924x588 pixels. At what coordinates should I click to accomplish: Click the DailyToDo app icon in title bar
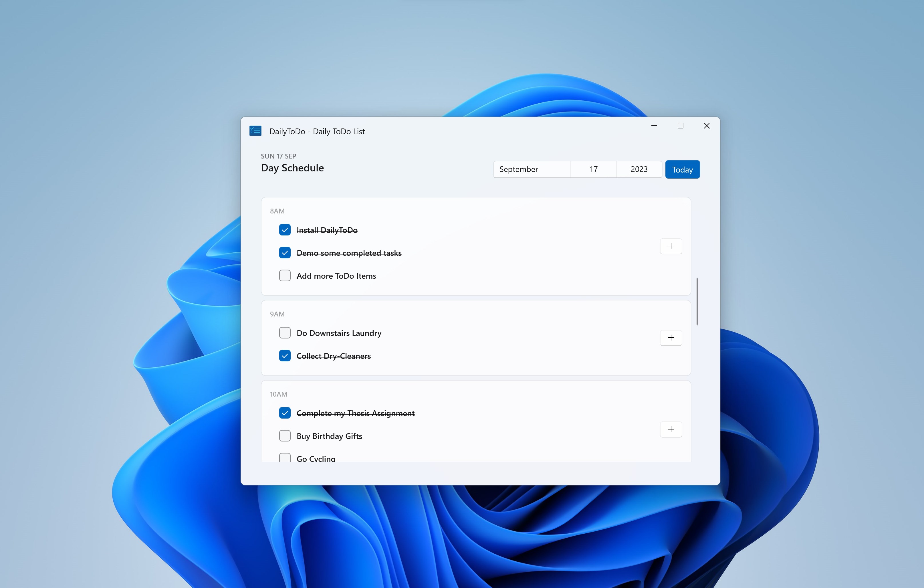(255, 131)
